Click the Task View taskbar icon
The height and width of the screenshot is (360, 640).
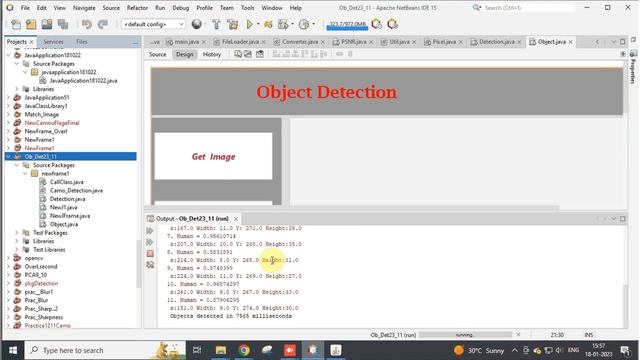[197, 350]
